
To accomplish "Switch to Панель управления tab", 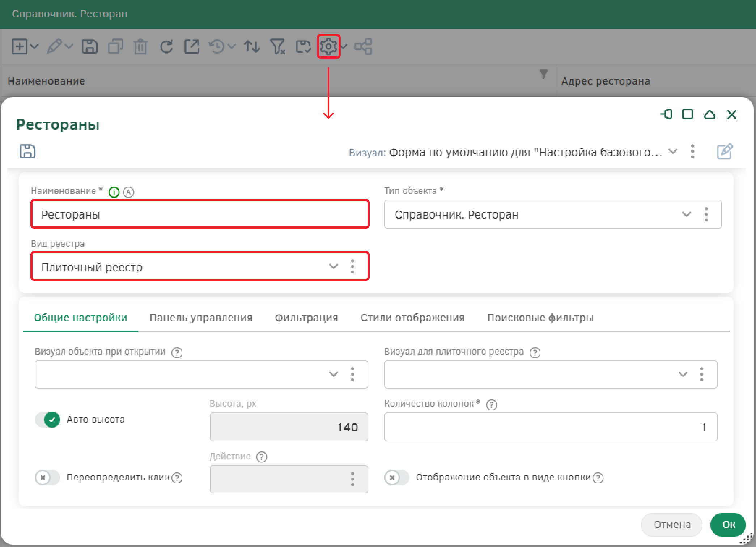I will click(x=201, y=318).
